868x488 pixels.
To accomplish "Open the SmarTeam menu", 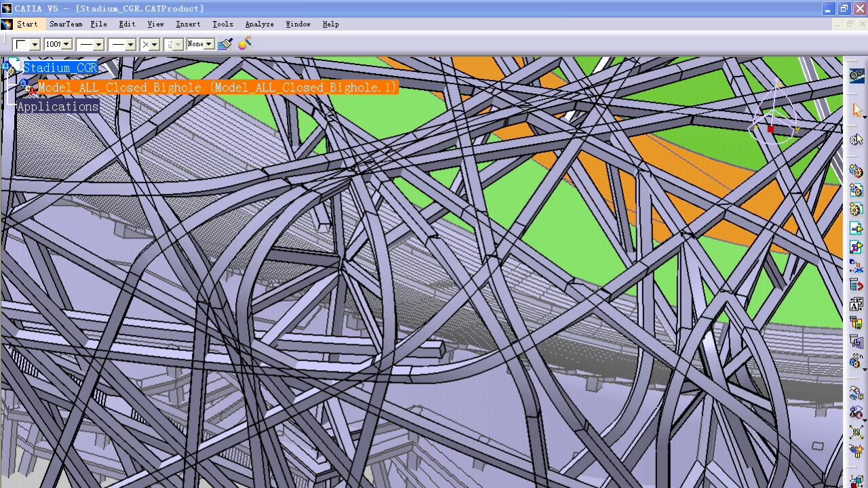I will click(x=66, y=24).
